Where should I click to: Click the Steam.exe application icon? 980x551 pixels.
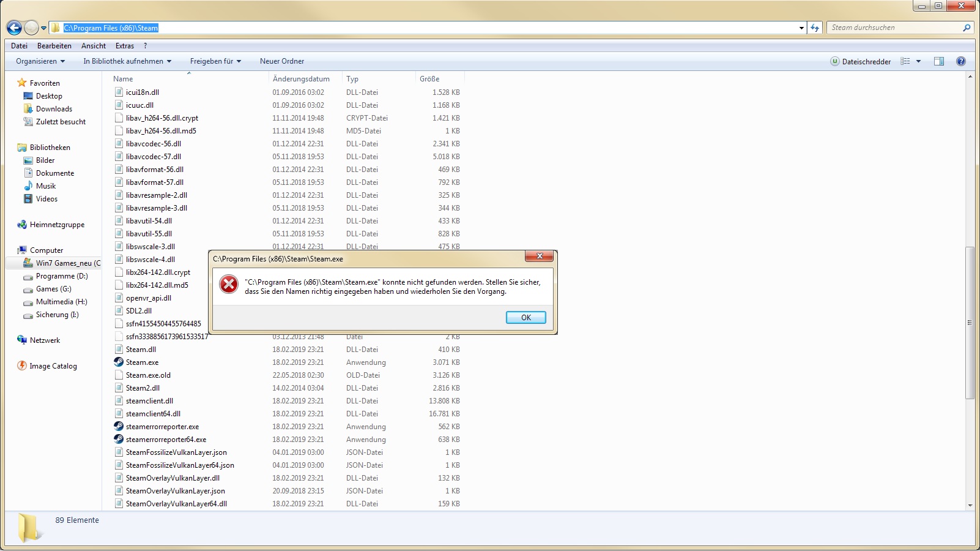pos(119,362)
